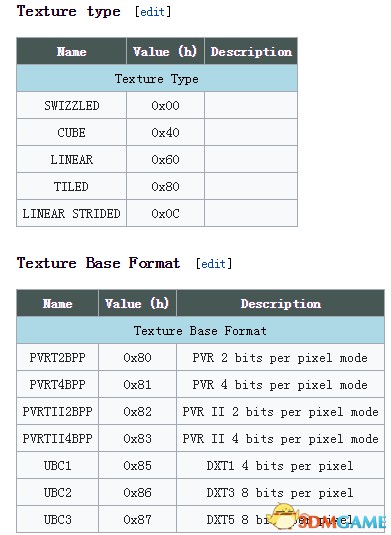
Task: Click the 0x87 value for UBC3
Action: (137, 519)
